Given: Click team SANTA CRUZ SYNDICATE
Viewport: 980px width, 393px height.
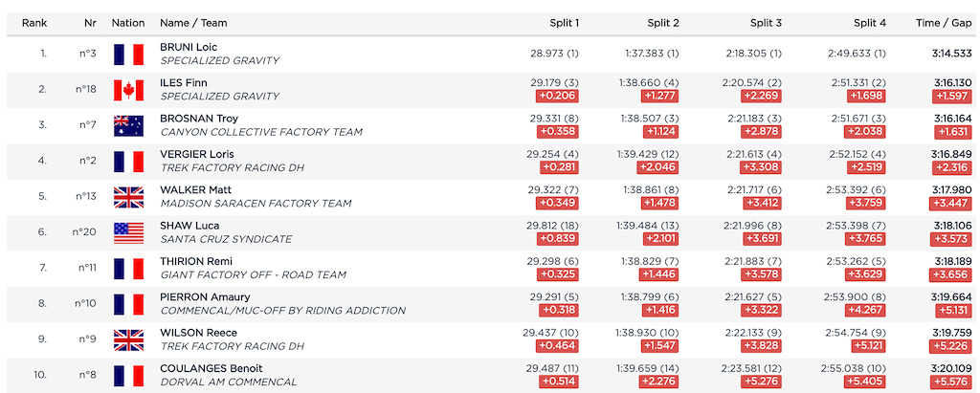Looking at the screenshot, I should (x=226, y=239).
